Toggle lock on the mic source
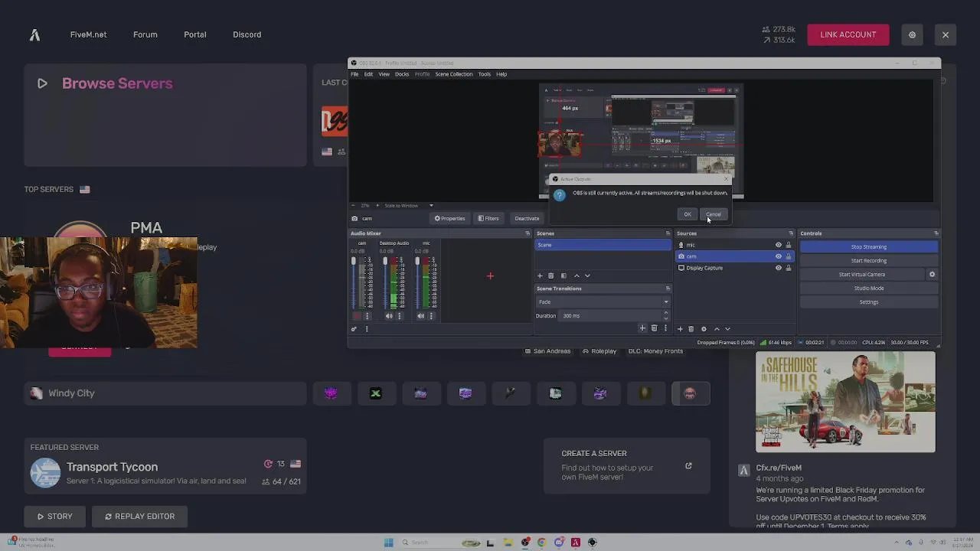The height and width of the screenshot is (551, 980). point(789,245)
